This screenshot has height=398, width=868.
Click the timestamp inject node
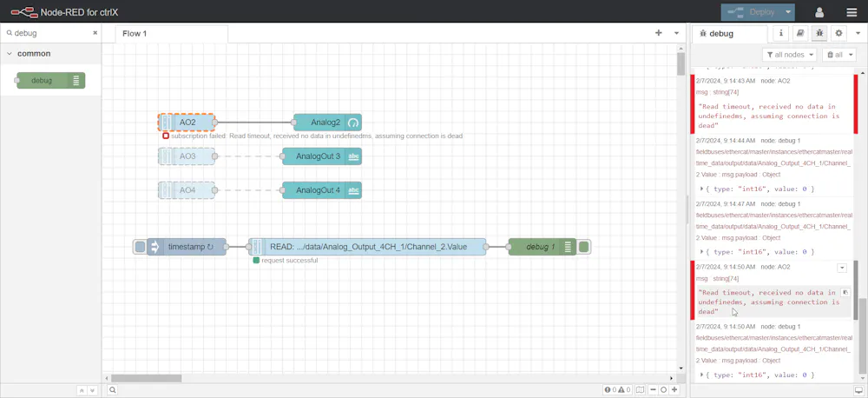click(x=187, y=247)
